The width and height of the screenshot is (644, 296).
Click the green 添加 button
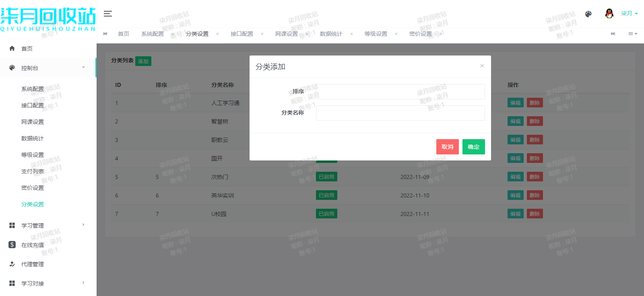pos(143,61)
